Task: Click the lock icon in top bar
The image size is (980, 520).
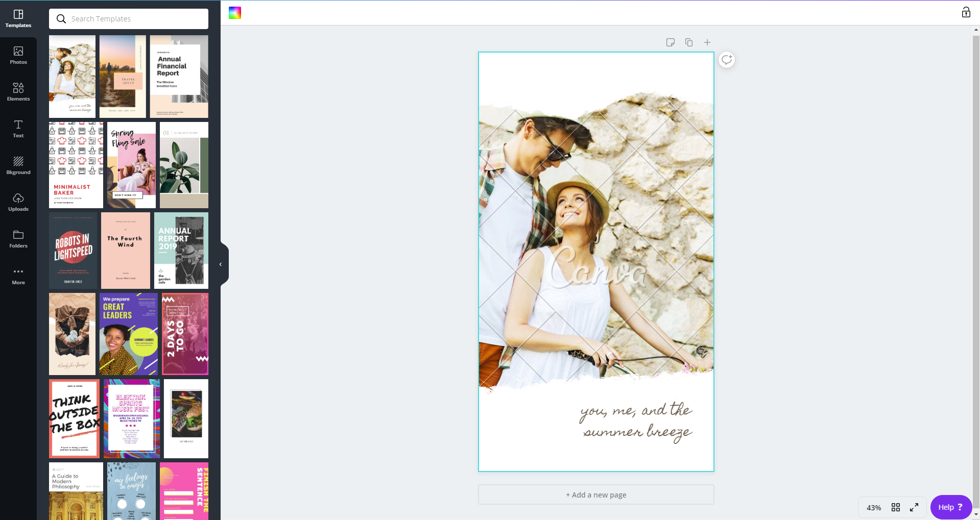Action: pyautogui.click(x=966, y=12)
